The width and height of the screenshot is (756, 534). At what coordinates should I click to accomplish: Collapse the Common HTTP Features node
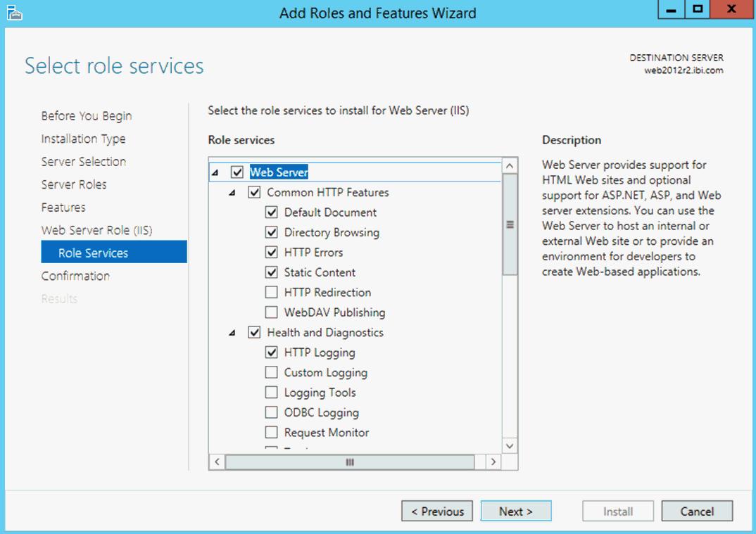tap(232, 193)
